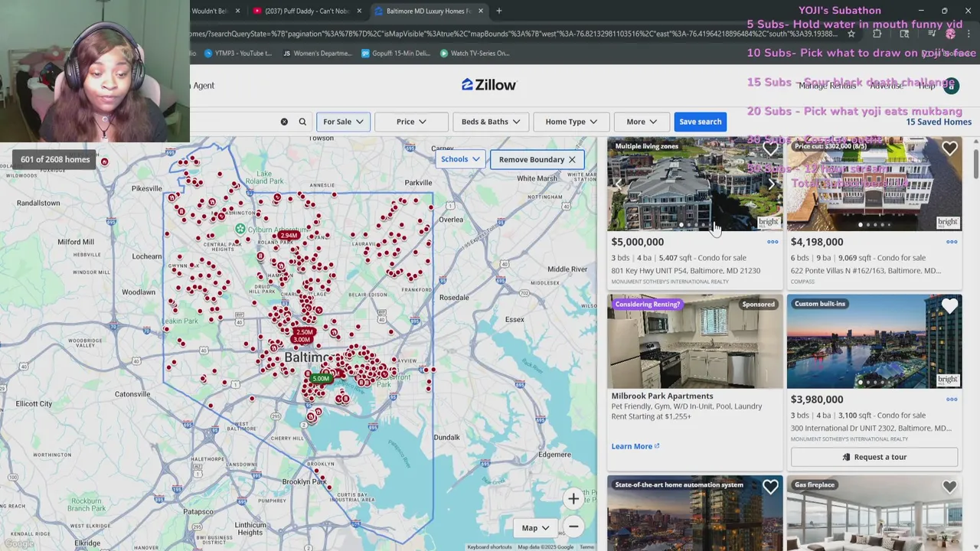Click the magnifying glass search icon
This screenshot has height=551, width=980.
pyautogui.click(x=302, y=122)
